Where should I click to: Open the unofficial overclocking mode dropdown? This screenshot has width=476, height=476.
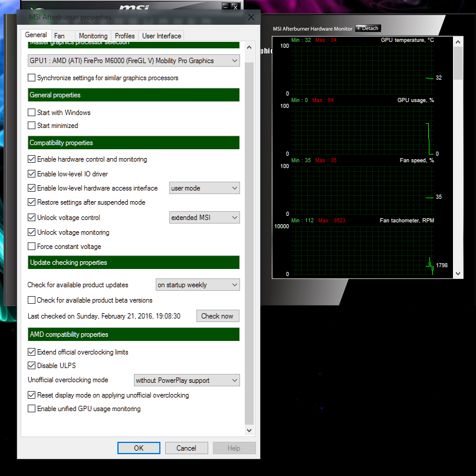[x=187, y=380]
